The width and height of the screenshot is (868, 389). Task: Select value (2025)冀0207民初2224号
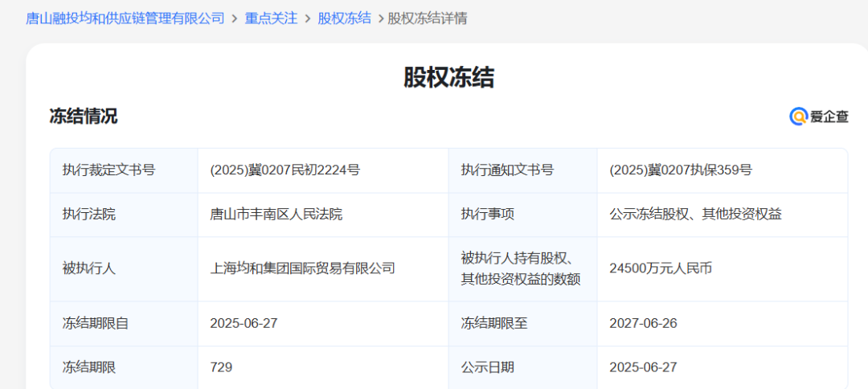(x=285, y=170)
